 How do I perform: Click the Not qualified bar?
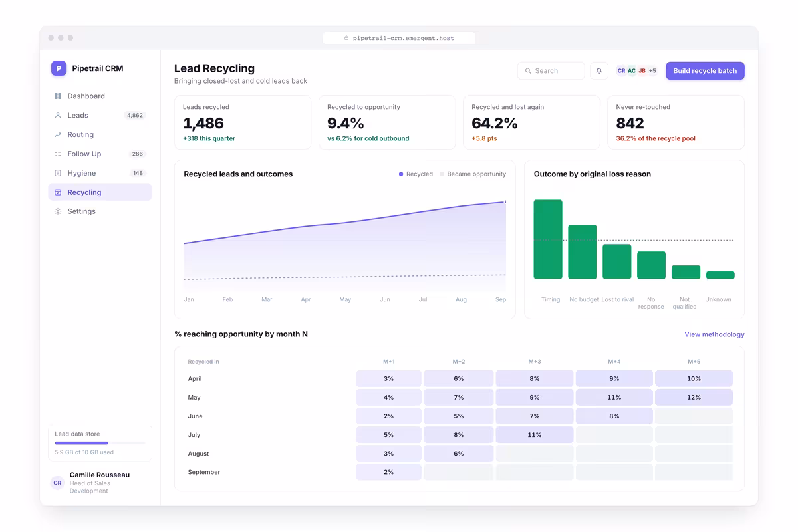tap(686, 272)
